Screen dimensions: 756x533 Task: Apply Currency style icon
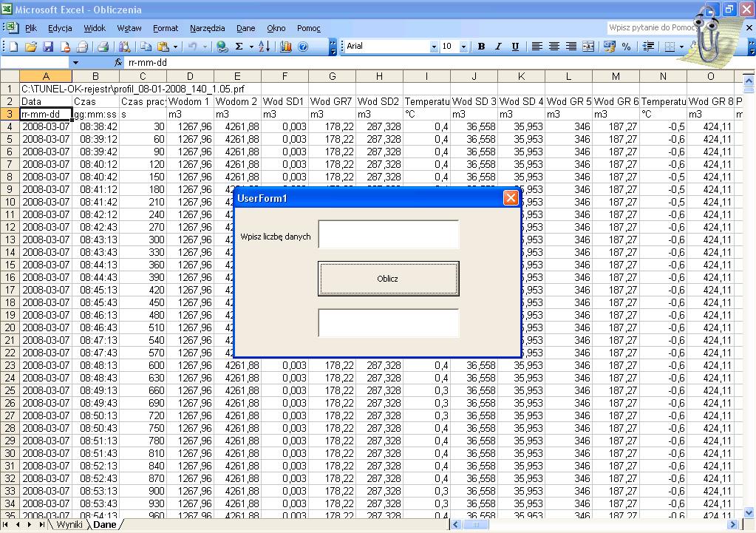tap(610, 47)
